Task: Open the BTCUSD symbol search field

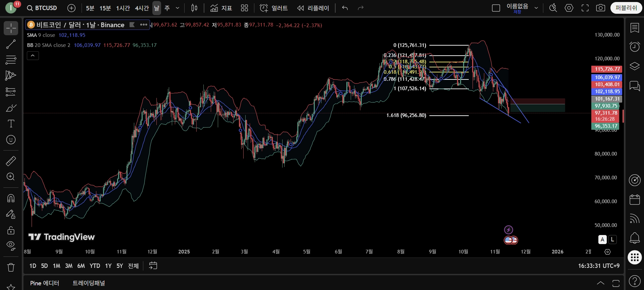Action: pos(42,8)
